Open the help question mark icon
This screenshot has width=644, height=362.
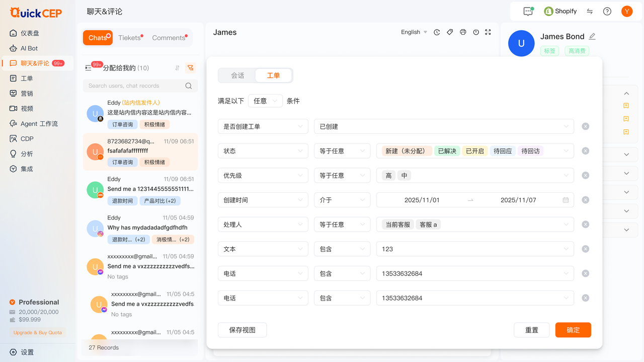click(x=607, y=11)
